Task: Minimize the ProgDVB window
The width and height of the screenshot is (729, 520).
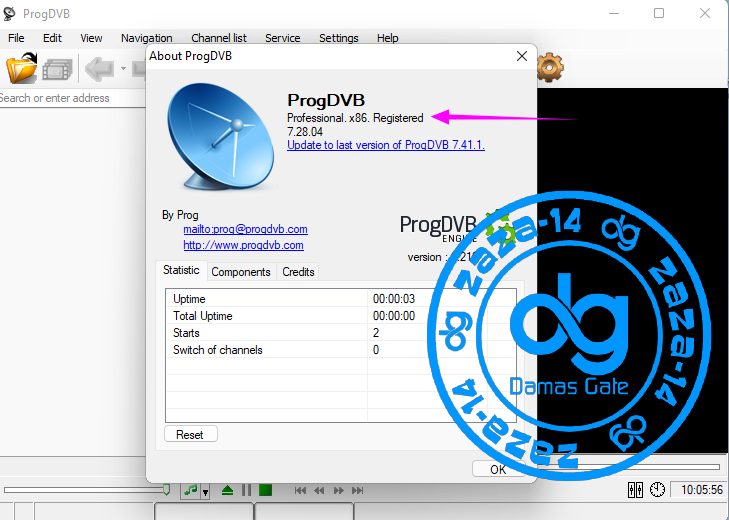Action: point(614,13)
